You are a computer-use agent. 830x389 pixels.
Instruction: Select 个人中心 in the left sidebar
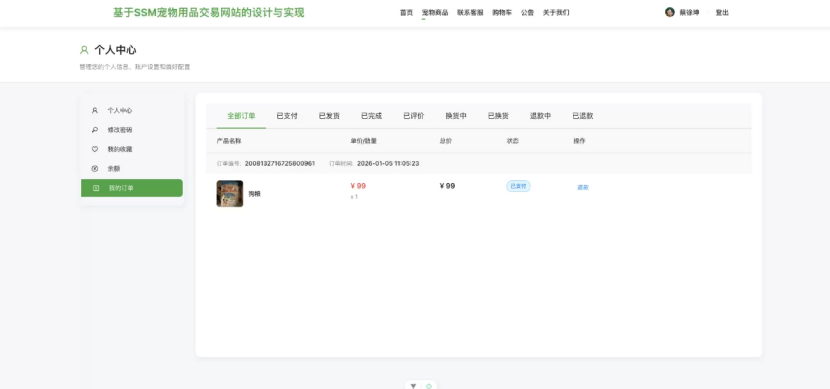[x=132, y=111]
